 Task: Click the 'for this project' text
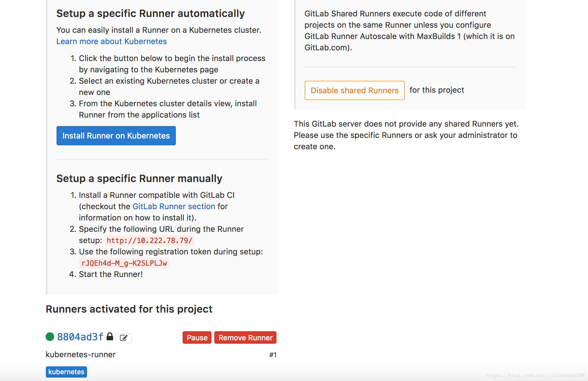pos(437,90)
